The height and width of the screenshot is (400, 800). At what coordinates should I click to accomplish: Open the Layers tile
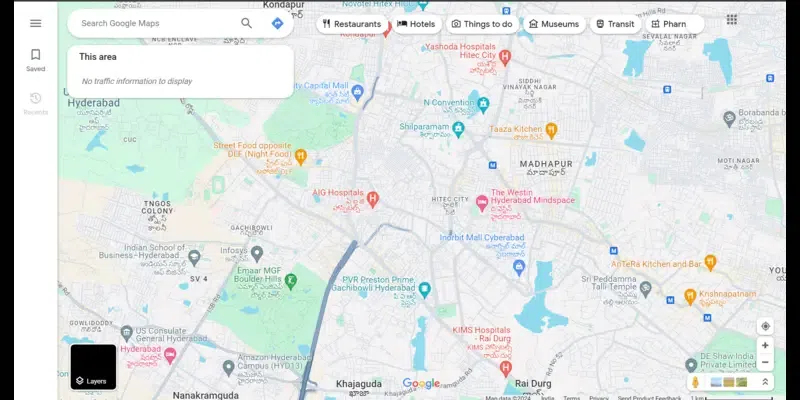click(x=93, y=367)
